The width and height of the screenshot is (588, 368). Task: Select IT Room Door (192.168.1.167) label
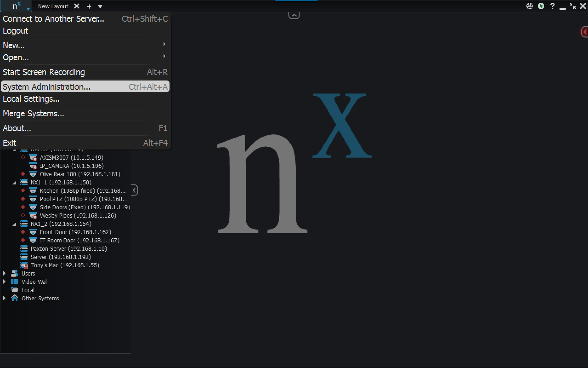point(80,240)
